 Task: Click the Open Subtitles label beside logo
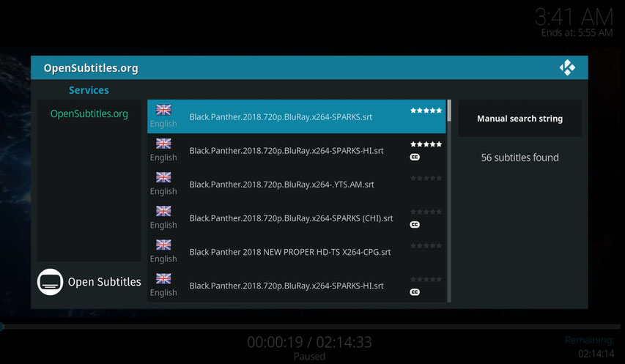[x=105, y=282]
